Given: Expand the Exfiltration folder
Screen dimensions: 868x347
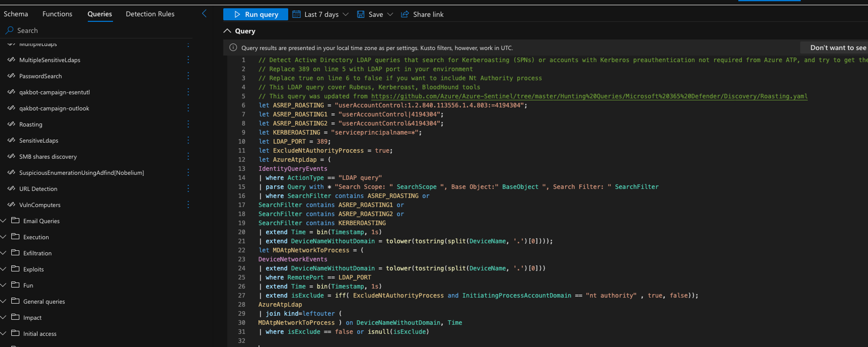Looking at the screenshot, I should point(3,253).
